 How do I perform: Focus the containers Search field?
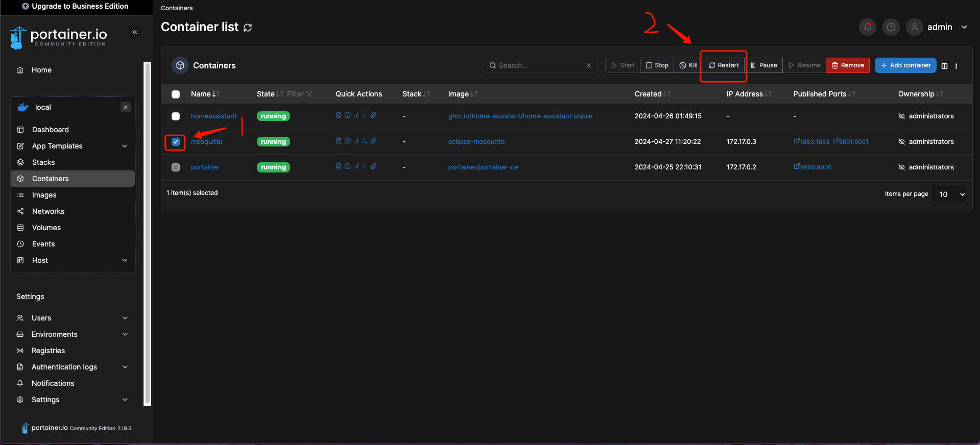pyautogui.click(x=540, y=65)
